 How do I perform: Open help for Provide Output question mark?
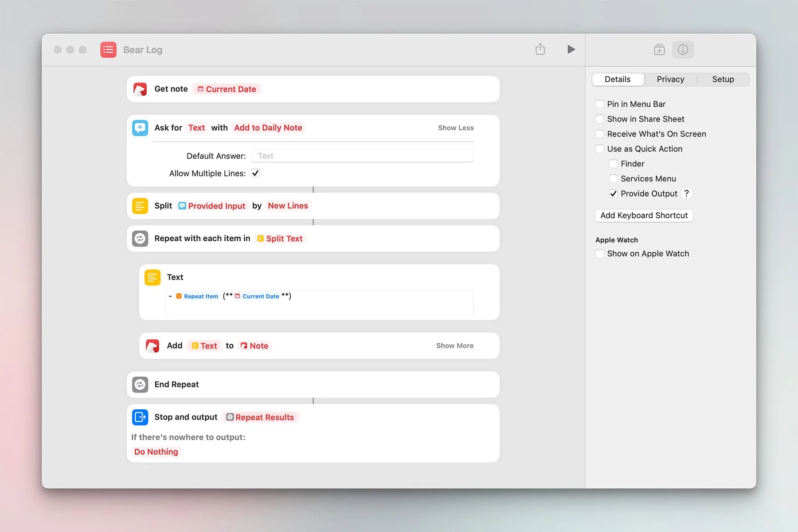pyautogui.click(x=686, y=193)
